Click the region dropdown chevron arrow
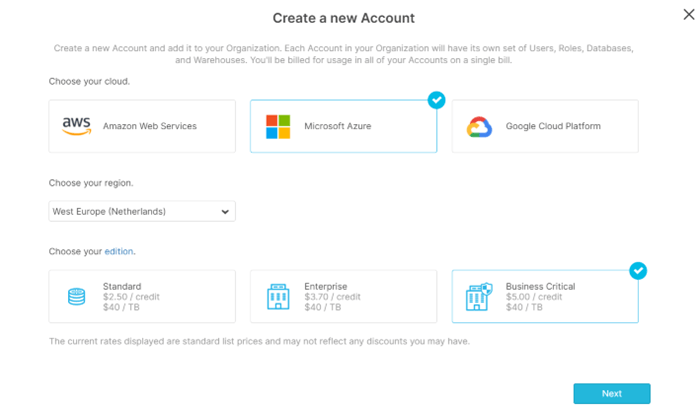The height and width of the screenshot is (406, 699). point(225,212)
